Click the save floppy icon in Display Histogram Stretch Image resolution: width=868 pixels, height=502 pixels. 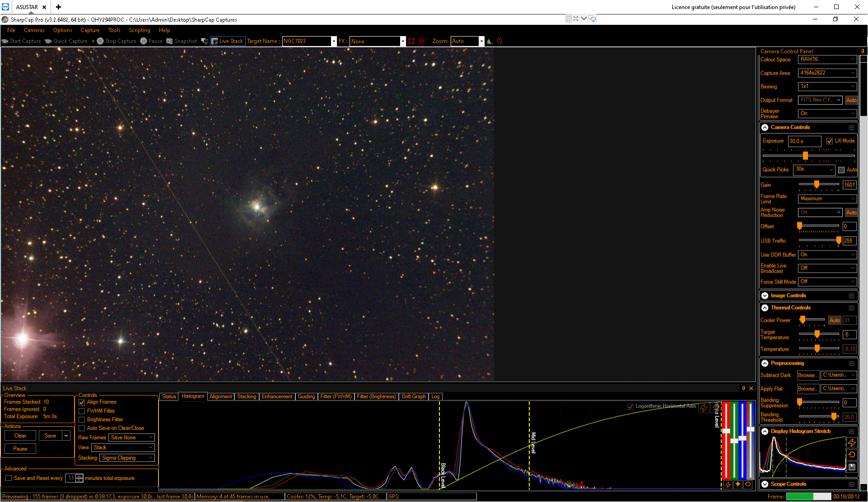(852, 467)
